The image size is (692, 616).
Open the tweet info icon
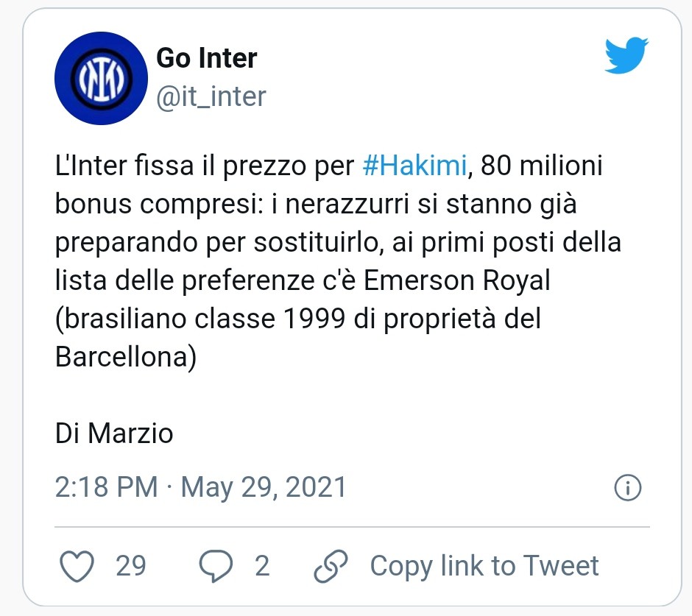(x=627, y=487)
